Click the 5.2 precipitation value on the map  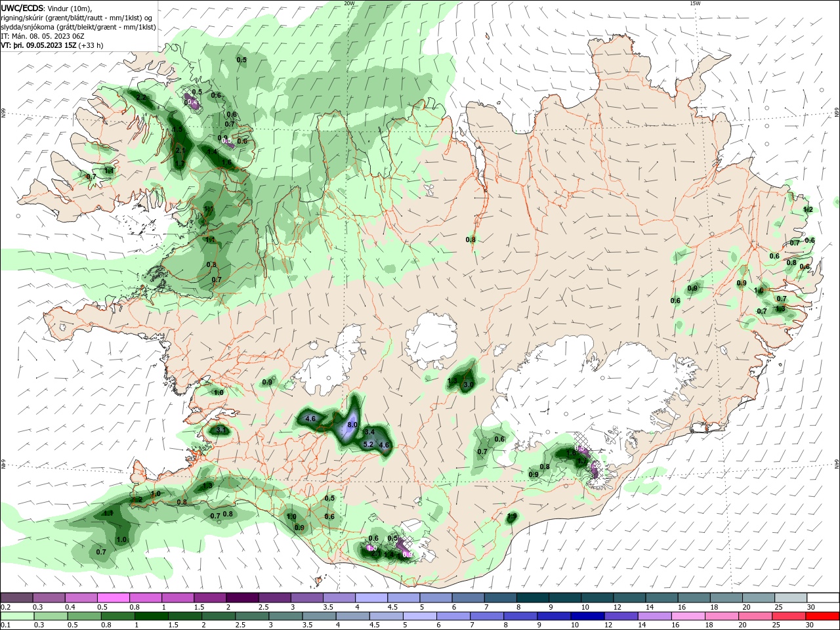click(x=368, y=444)
